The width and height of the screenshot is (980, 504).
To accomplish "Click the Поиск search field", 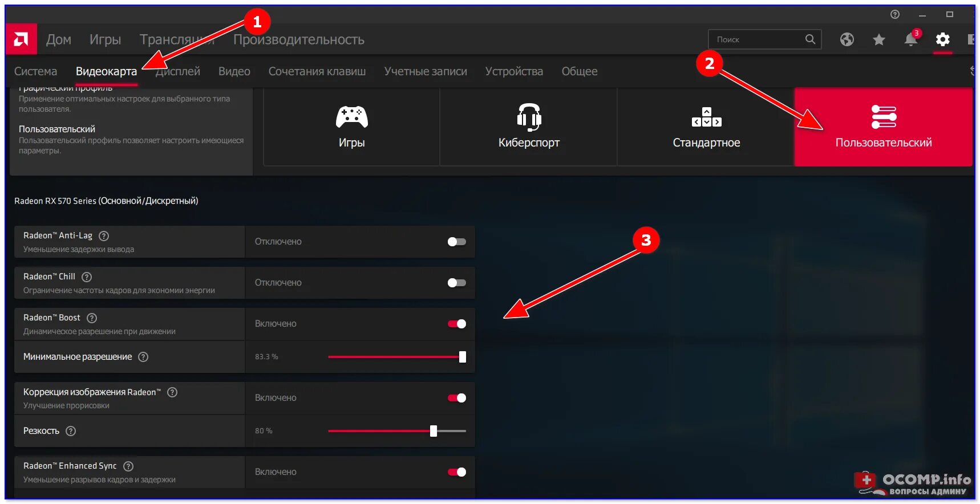I will (764, 39).
